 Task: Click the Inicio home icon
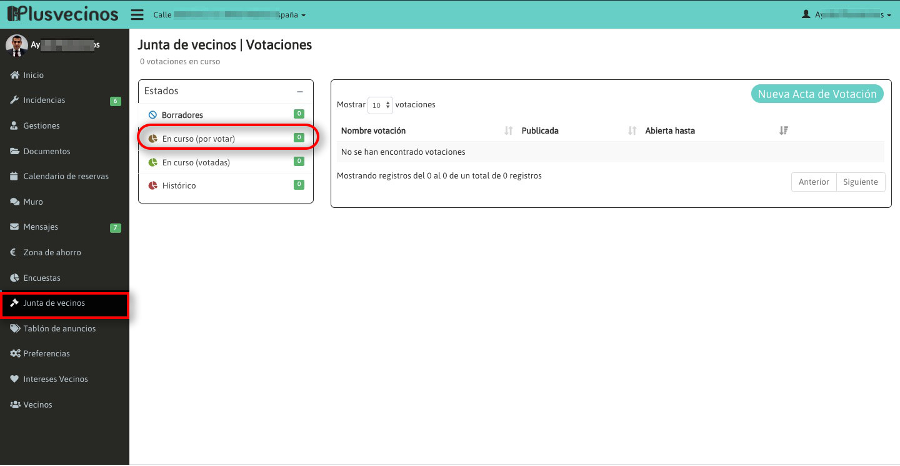(15, 75)
